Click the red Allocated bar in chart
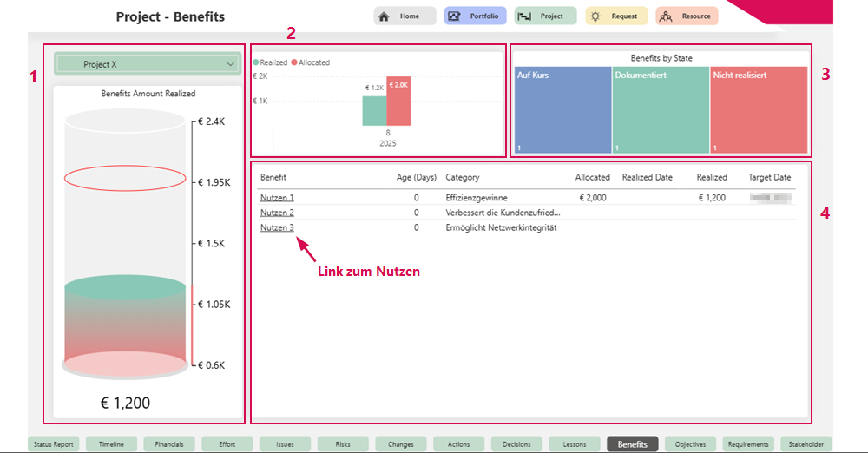Viewport: 868px width, 453px height. pos(398,102)
